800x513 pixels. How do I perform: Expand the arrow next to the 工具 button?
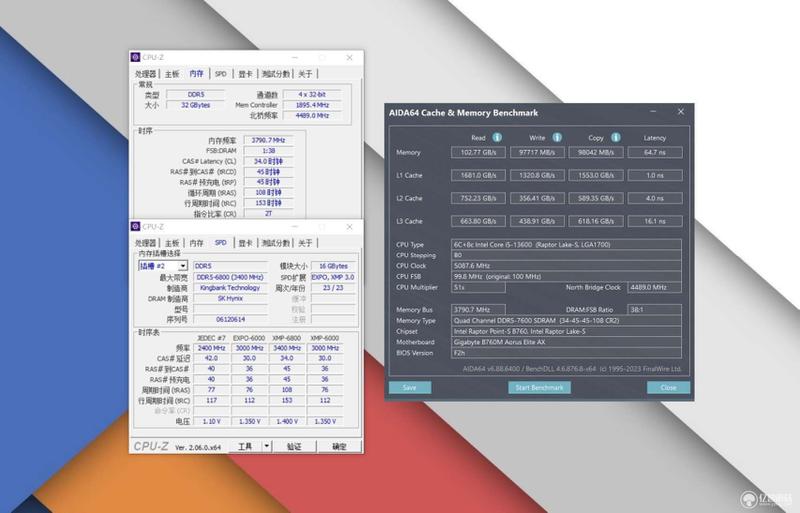click(266, 446)
